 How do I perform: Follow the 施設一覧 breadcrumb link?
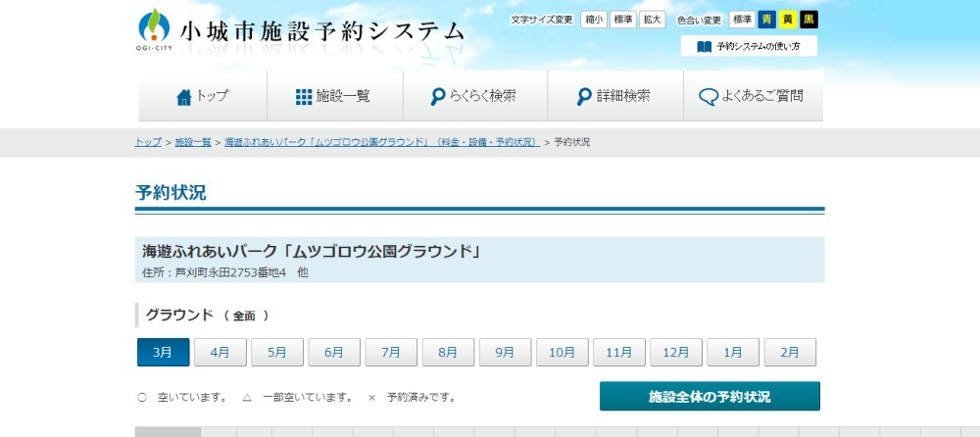(193, 142)
